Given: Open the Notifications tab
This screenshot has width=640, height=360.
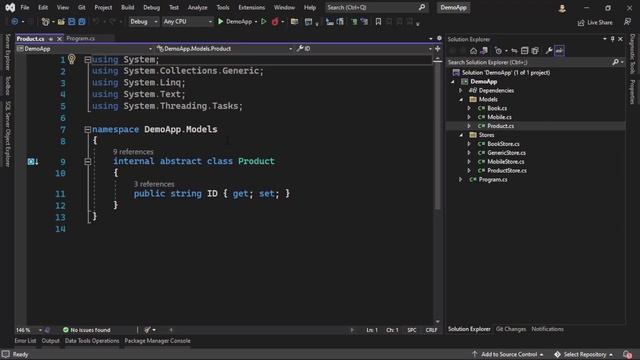Looking at the screenshot, I should click(x=547, y=329).
